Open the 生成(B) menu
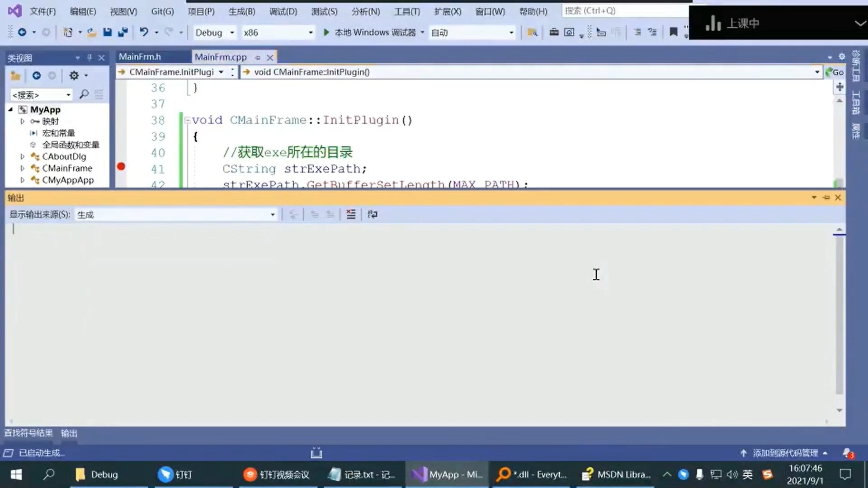868x488 pixels. pos(242,11)
